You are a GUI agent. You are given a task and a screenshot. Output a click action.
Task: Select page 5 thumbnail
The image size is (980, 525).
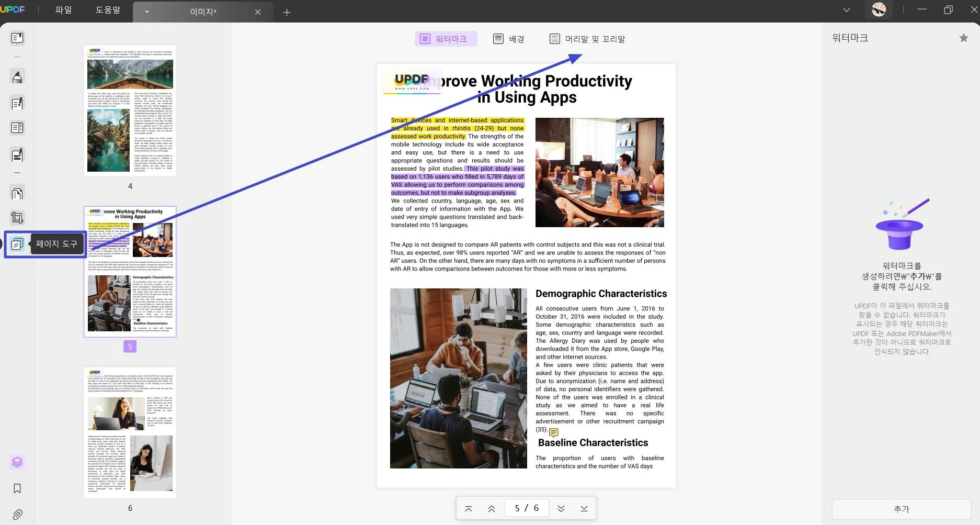pos(130,272)
